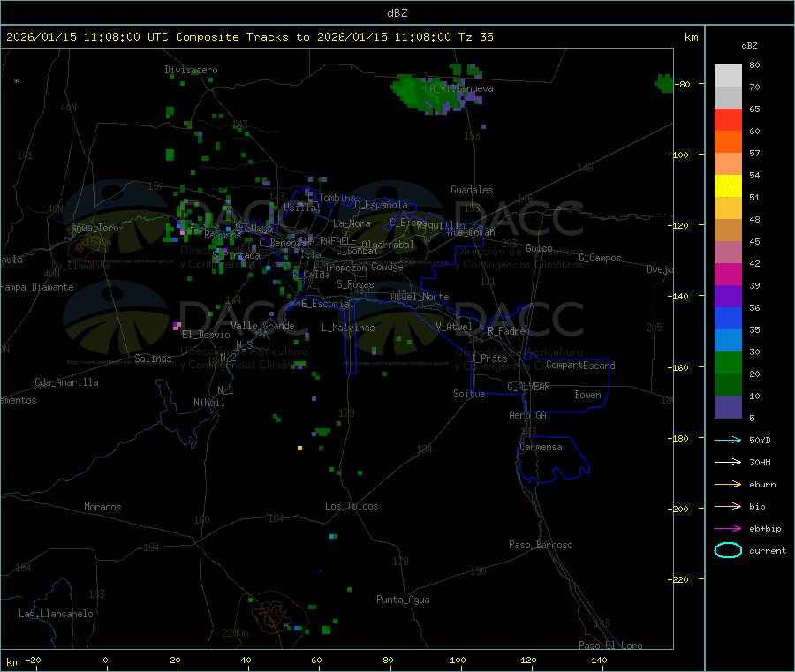795x672 pixels.
Task: Click the 51 dBZ yellow color swatch
Action: coord(728,186)
